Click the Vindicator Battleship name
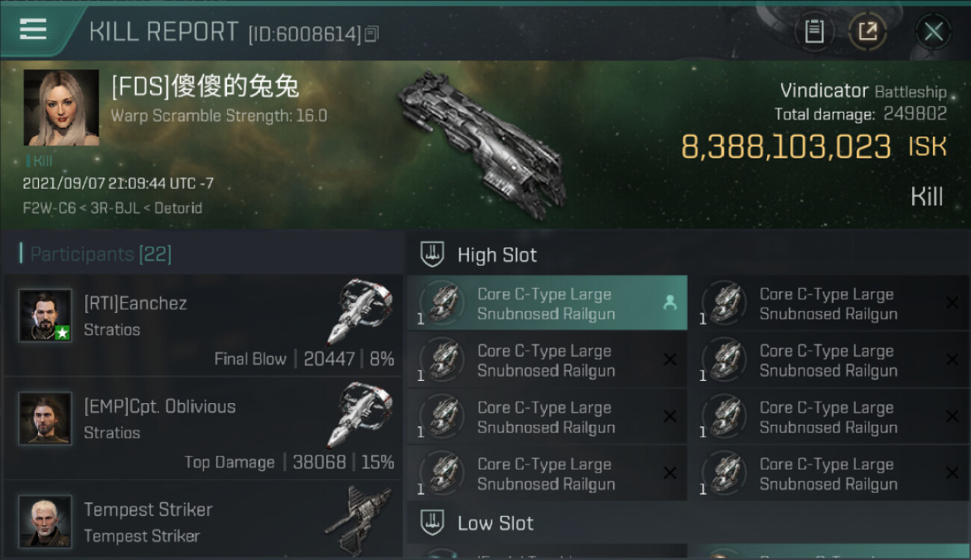971x560 pixels. click(863, 92)
